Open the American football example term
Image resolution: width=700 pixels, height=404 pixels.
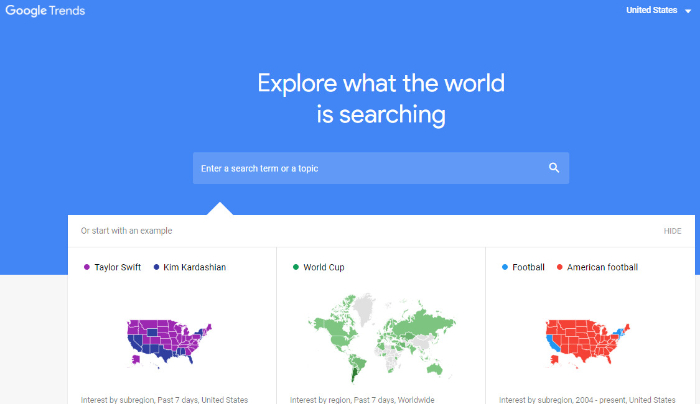[602, 267]
